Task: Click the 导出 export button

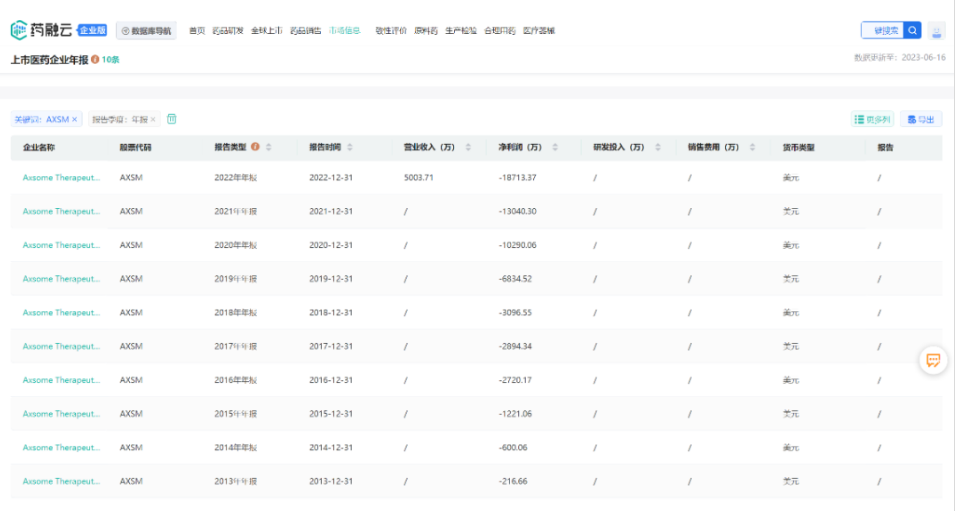Action: 921,120
